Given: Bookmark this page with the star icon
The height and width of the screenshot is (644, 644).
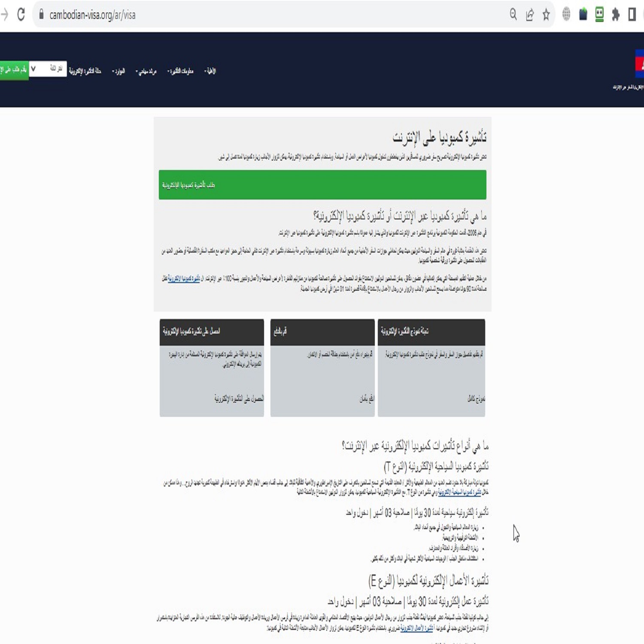Looking at the screenshot, I should [x=546, y=15].
